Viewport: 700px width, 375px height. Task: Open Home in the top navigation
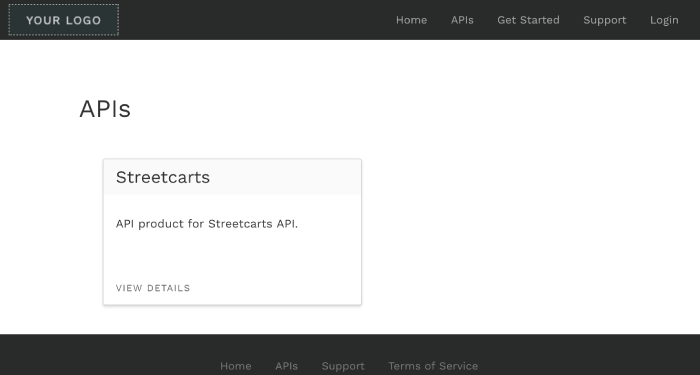click(x=411, y=20)
